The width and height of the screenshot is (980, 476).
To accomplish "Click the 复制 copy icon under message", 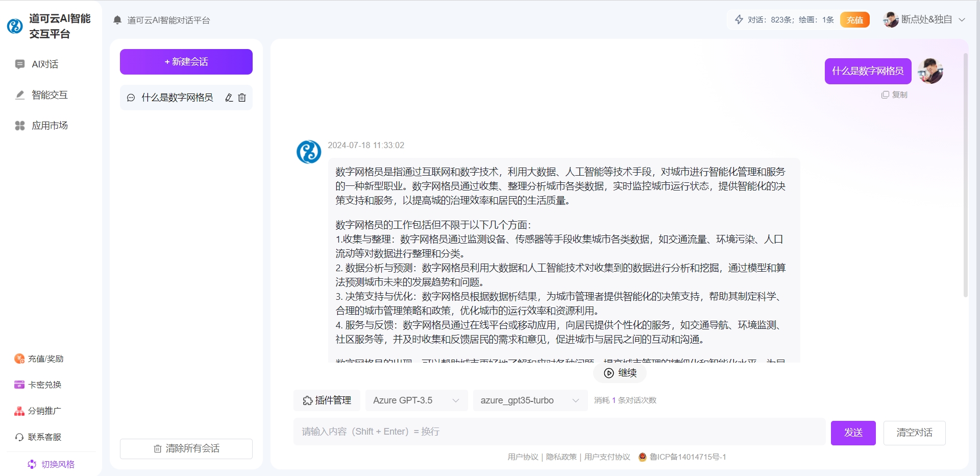I will (x=885, y=94).
